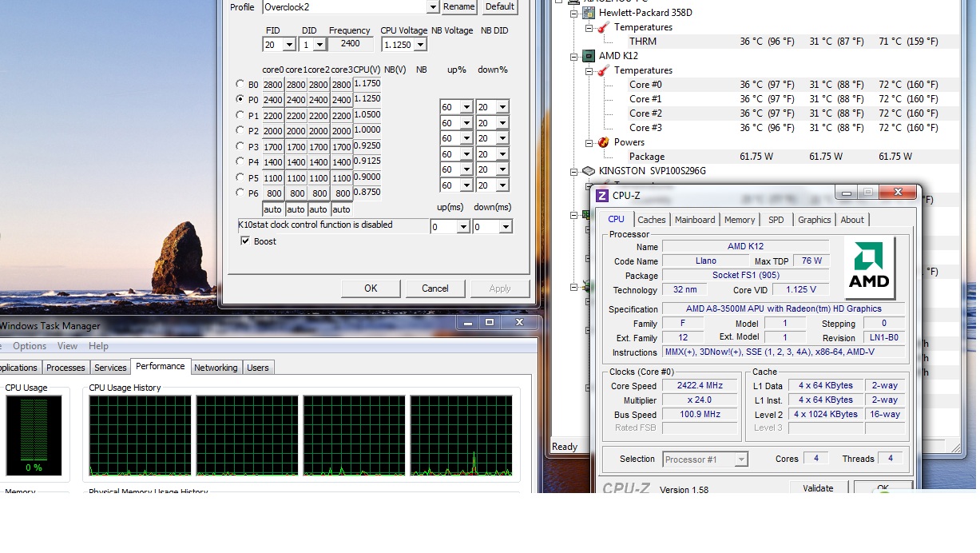Toggle the Boost checkbox
Image resolution: width=980 pixels, height=553 pixels.
point(246,241)
